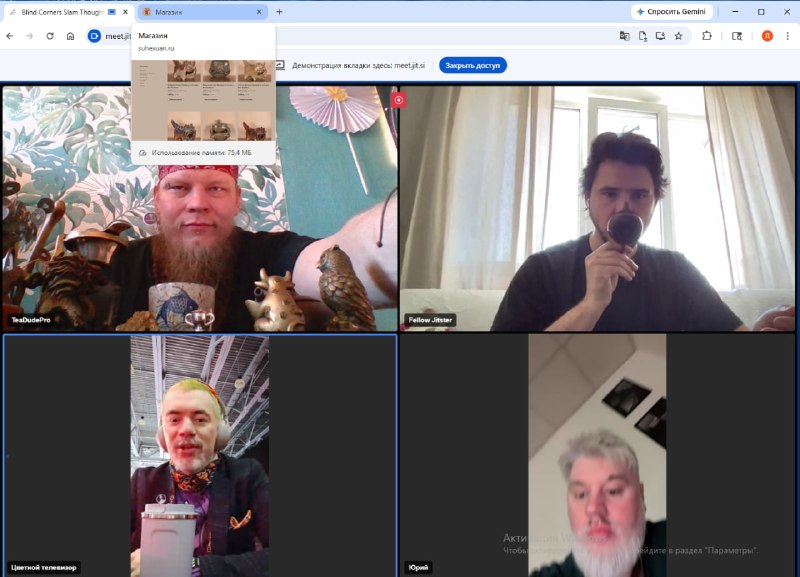
Task: Navigate back to previous page
Action: click(10, 36)
